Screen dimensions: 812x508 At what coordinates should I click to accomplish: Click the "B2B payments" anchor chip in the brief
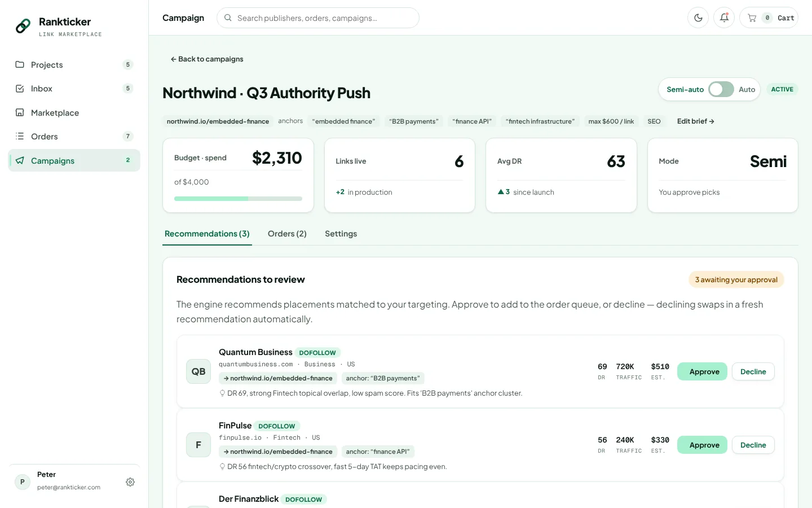[414, 121]
